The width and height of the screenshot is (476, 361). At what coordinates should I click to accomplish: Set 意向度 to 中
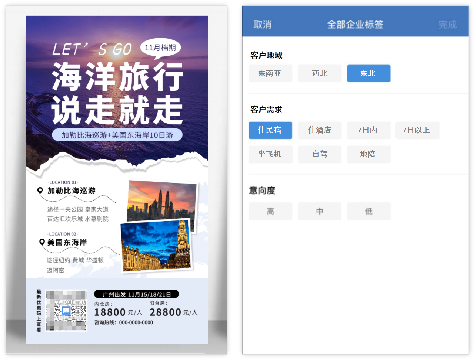(x=319, y=211)
